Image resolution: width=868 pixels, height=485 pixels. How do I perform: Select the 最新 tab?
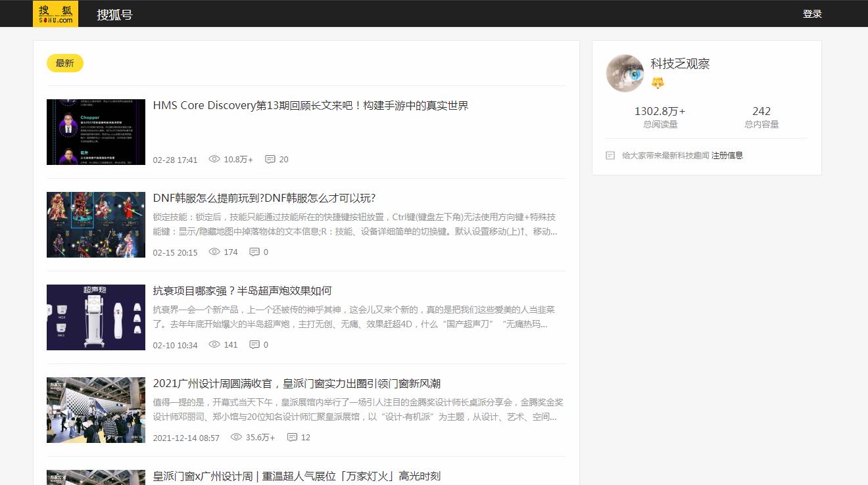click(x=65, y=63)
